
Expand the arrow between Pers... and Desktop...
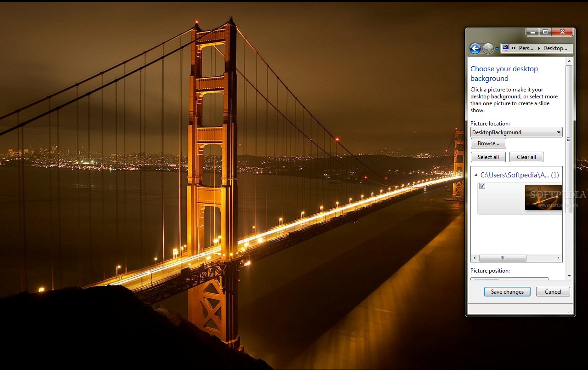point(539,48)
